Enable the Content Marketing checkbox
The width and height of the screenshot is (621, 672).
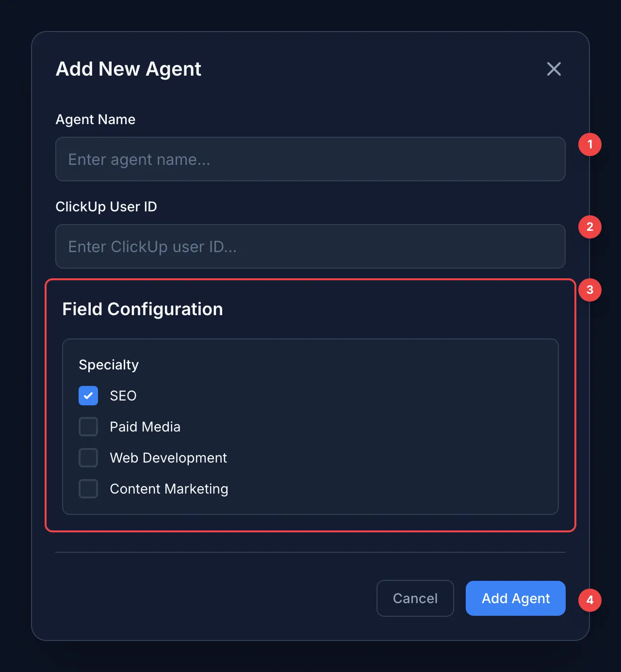point(88,489)
